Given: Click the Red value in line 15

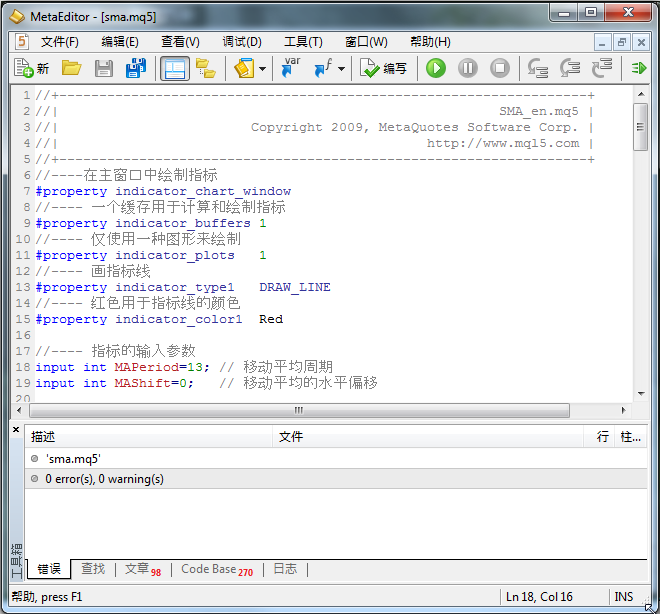Looking at the screenshot, I should 271,319.
